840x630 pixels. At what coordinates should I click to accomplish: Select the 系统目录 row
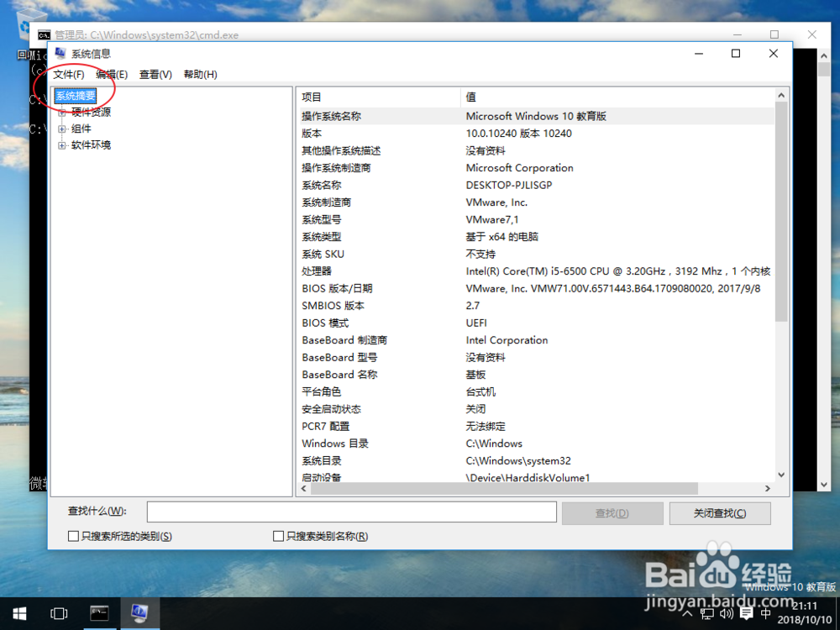pos(536,460)
